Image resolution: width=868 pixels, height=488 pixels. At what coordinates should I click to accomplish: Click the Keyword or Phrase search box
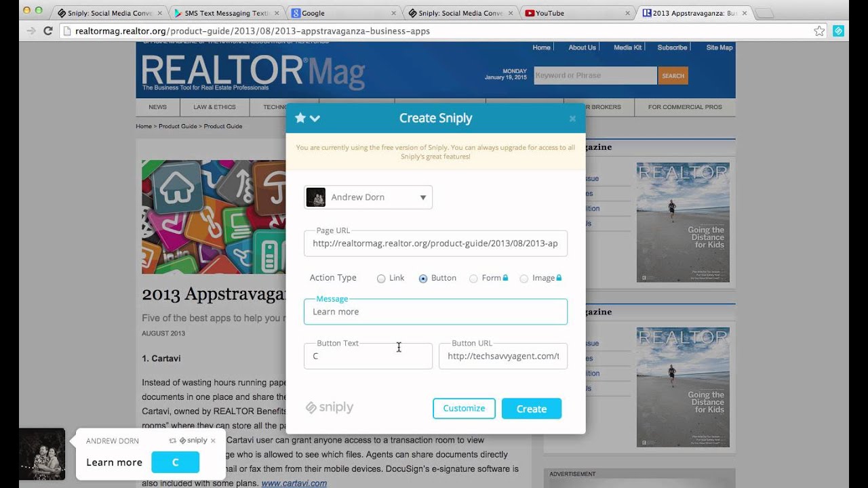(595, 75)
